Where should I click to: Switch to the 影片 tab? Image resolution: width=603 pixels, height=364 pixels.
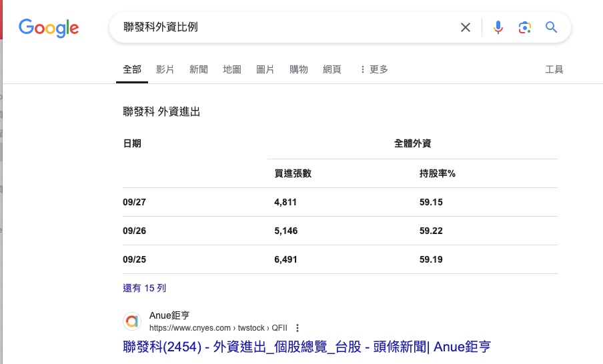click(x=165, y=69)
